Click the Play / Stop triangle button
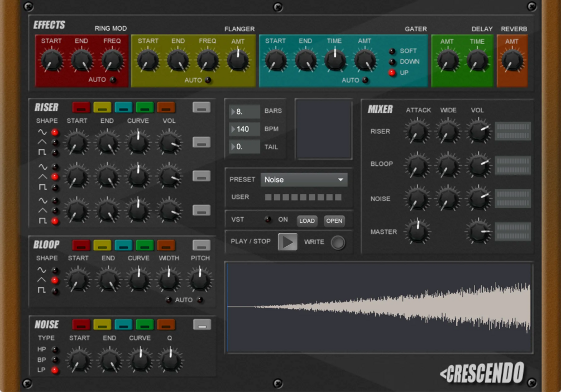Viewport: 561px width, 392px height. tap(287, 242)
